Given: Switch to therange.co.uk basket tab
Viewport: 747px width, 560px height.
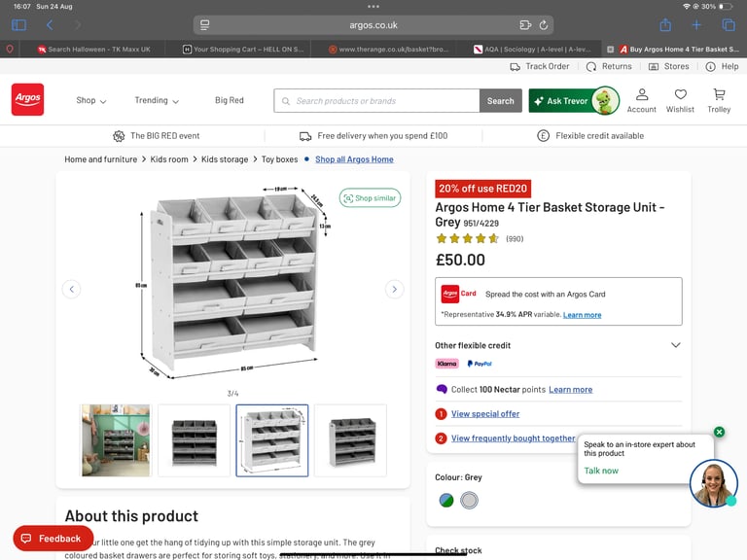Looking at the screenshot, I should [389, 49].
